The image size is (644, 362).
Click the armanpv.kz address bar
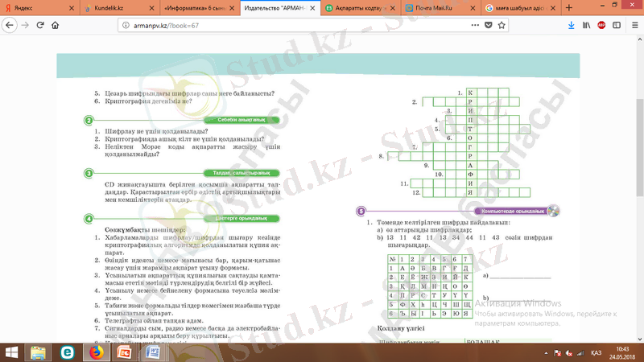click(x=282, y=25)
